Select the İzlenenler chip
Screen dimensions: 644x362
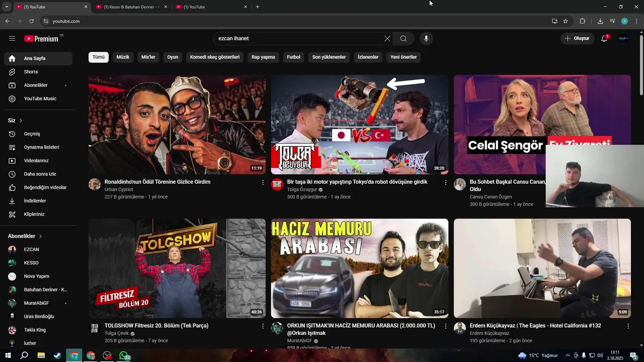tap(368, 57)
